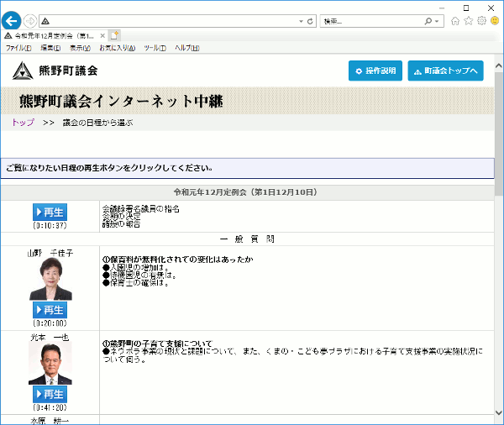Open the お気に入り(A) menu
This screenshot has height=425, width=504.
pyautogui.click(x=117, y=48)
